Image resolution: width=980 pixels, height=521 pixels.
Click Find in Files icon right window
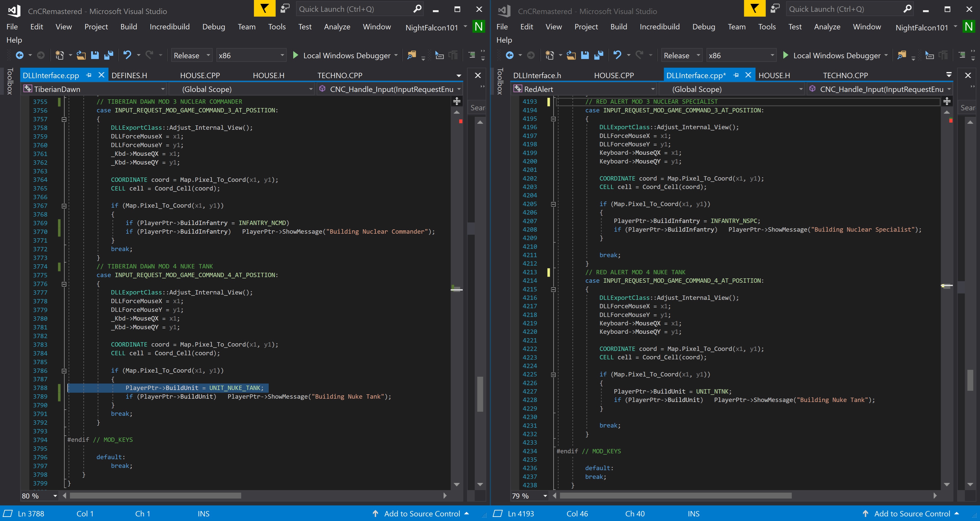(x=902, y=56)
